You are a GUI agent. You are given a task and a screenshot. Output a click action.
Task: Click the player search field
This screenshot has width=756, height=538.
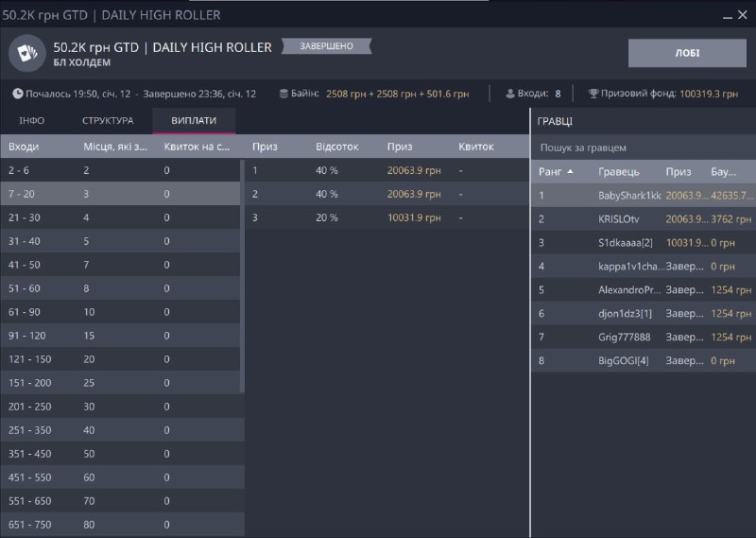click(643, 148)
